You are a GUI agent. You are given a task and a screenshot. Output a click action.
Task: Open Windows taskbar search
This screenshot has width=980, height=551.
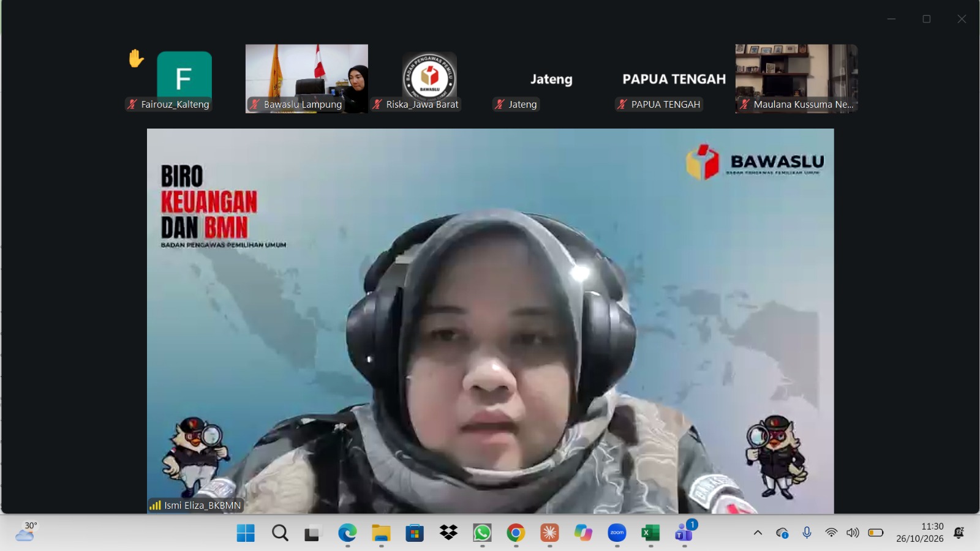click(280, 533)
